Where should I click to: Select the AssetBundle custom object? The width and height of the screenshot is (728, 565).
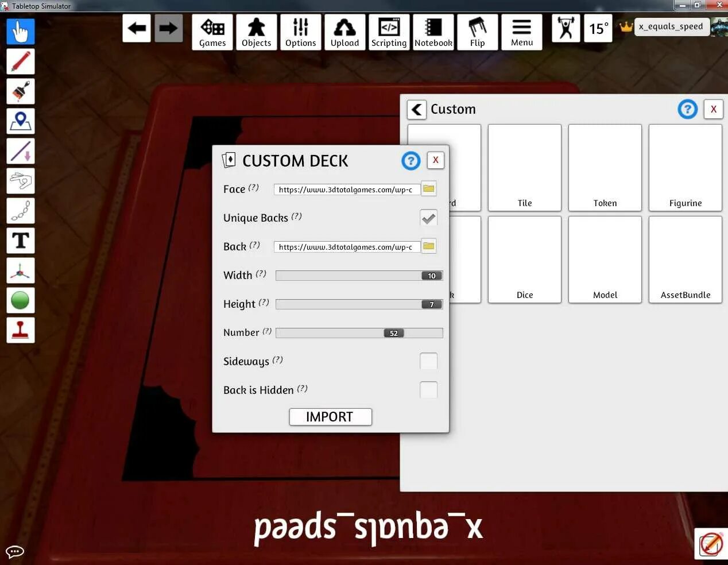point(686,260)
